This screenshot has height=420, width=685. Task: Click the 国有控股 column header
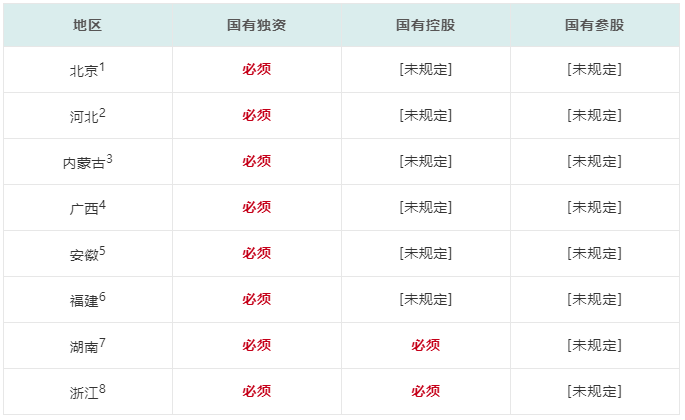(x=426, y=25)
